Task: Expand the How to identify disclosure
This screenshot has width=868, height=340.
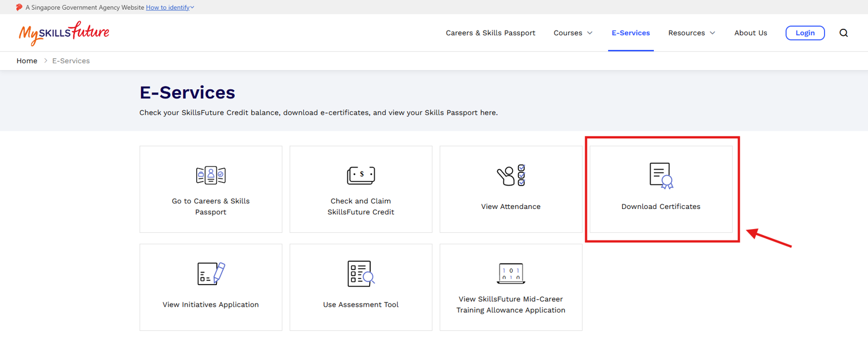Action: (170, 8)
